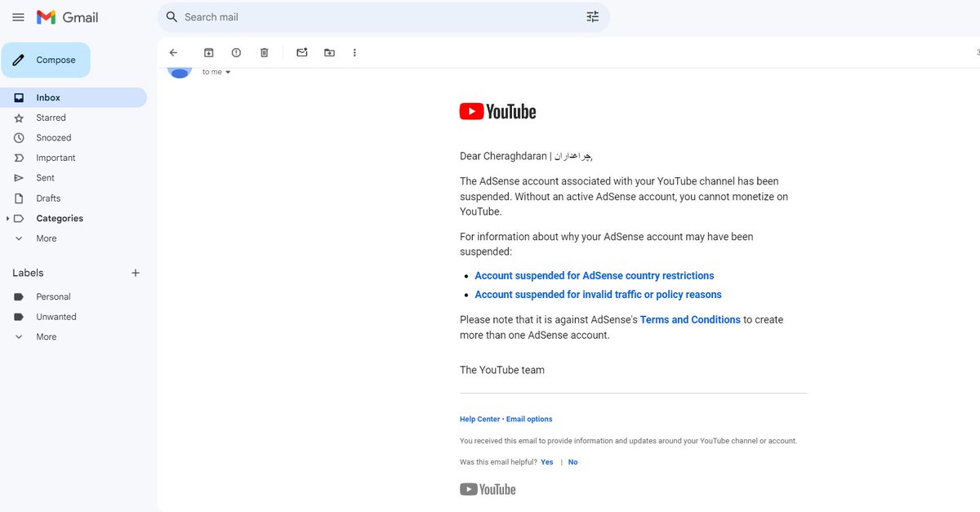Screen dimensions: 980x512
Task: Mark this email as unread
Action: click(x=302, y=52)
